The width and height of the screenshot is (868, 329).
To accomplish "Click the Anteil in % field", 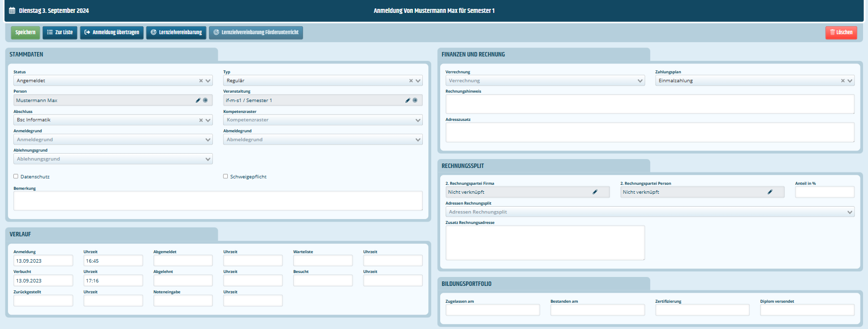I will [x=825, y=192].
